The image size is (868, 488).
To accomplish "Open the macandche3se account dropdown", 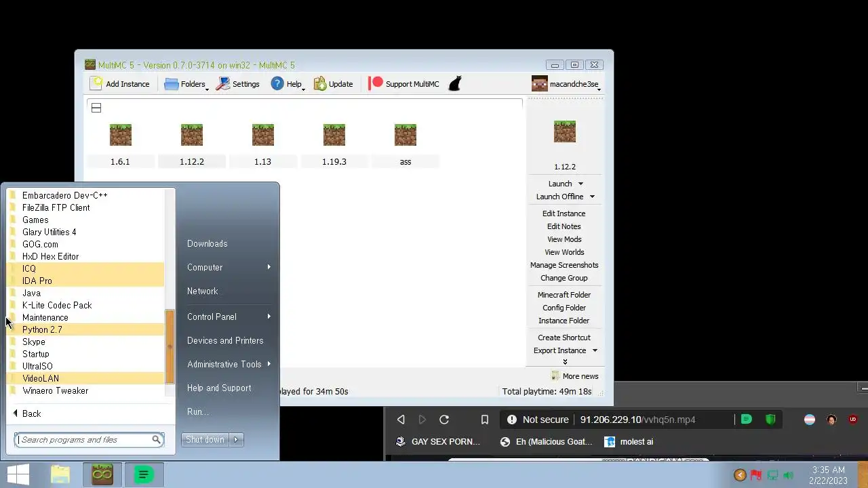I will tap(566, 84).
